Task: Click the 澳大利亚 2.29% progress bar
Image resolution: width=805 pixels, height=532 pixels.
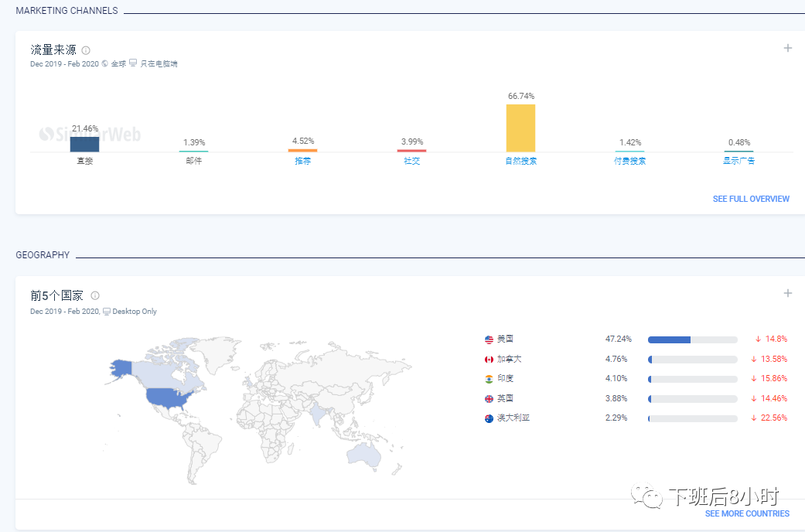Action: (x=693, y=418)
